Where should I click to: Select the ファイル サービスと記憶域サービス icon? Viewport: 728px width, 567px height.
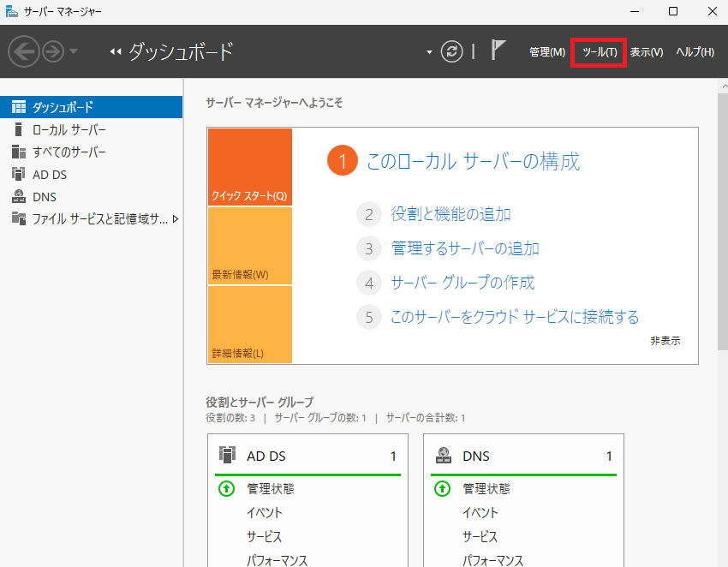tap(19, 219)
